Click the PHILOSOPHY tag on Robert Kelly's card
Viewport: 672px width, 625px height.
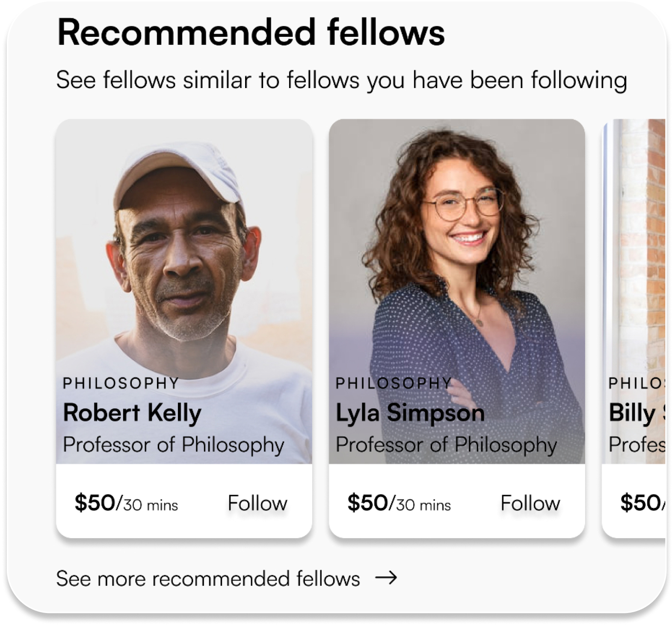(121, 382)
